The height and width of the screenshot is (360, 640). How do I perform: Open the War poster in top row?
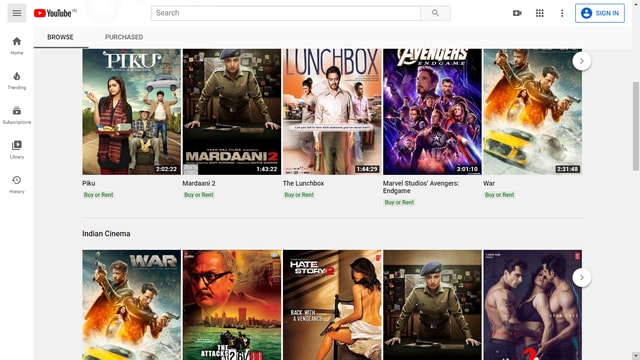coord(533,112)
